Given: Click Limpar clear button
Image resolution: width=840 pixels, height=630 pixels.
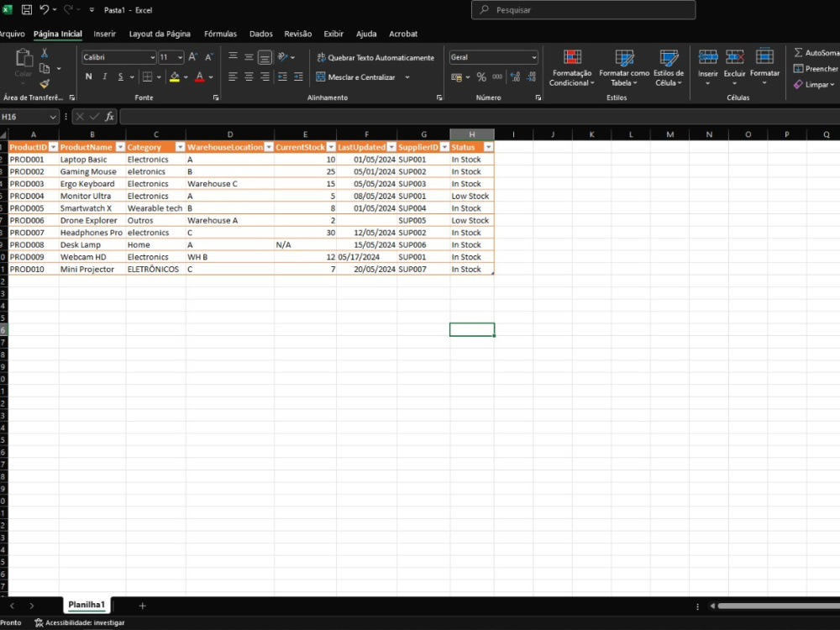Looking at the screenshot, I should 814,85.
